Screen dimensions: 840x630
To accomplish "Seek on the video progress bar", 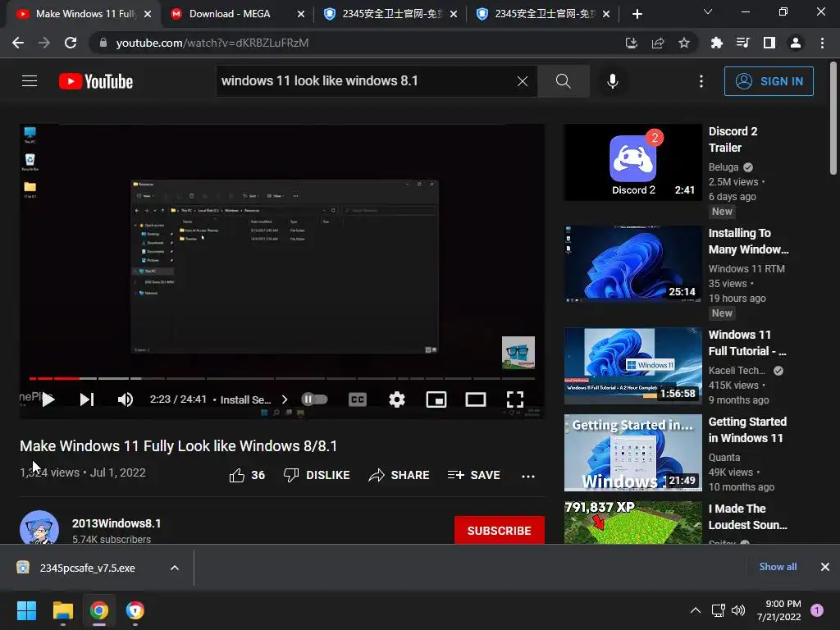I will 282,378.
